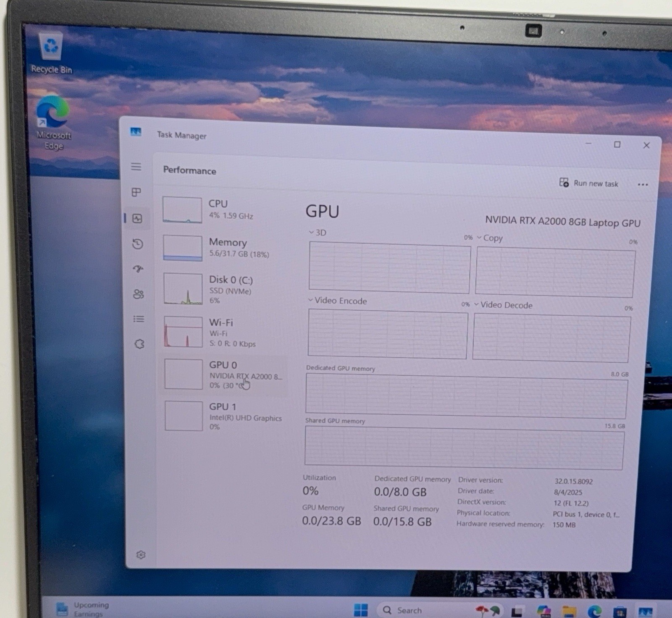Click the driver version value 32.0.15.8092
The width and height of the screenshot is (672, 618).
tap(573, 482)
